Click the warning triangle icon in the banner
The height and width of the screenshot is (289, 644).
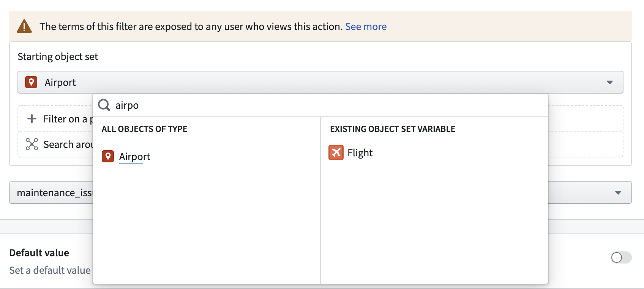pos(24,26)
